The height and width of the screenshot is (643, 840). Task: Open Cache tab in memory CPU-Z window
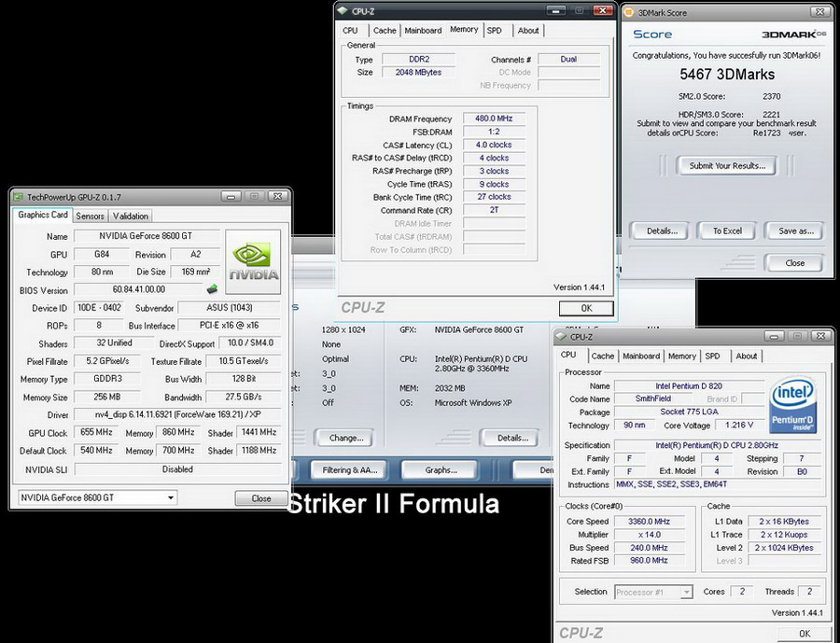(x=385, y=31)
